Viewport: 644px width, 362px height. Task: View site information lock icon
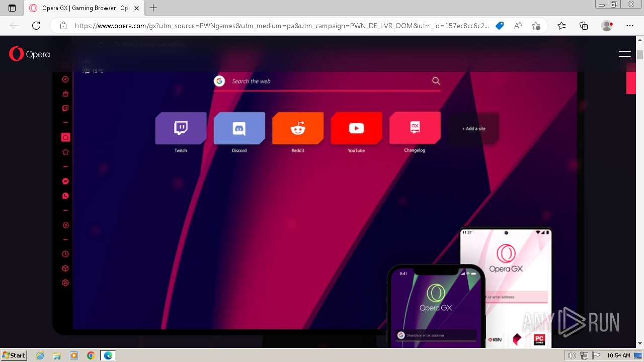point(63,26)
